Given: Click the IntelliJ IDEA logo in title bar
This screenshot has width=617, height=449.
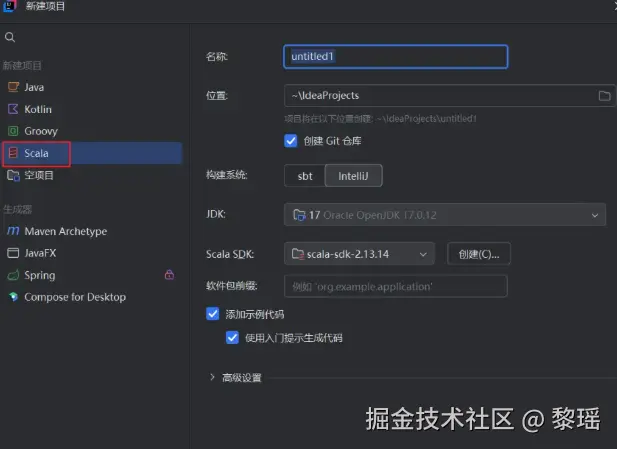Looking at the screenshot, I should coord(9,6).
